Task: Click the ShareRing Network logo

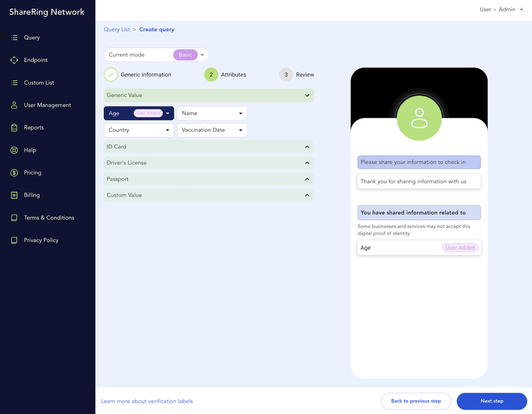Action: (47, 12)
